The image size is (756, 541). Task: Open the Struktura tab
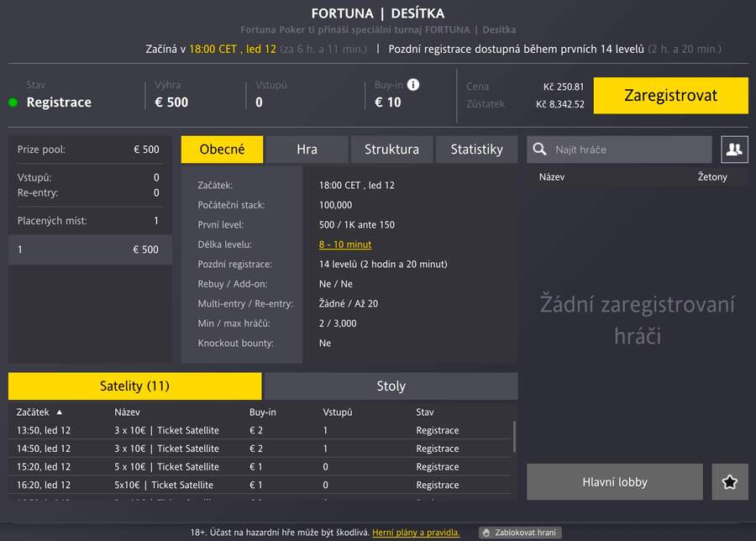click(x=391, y=150)
